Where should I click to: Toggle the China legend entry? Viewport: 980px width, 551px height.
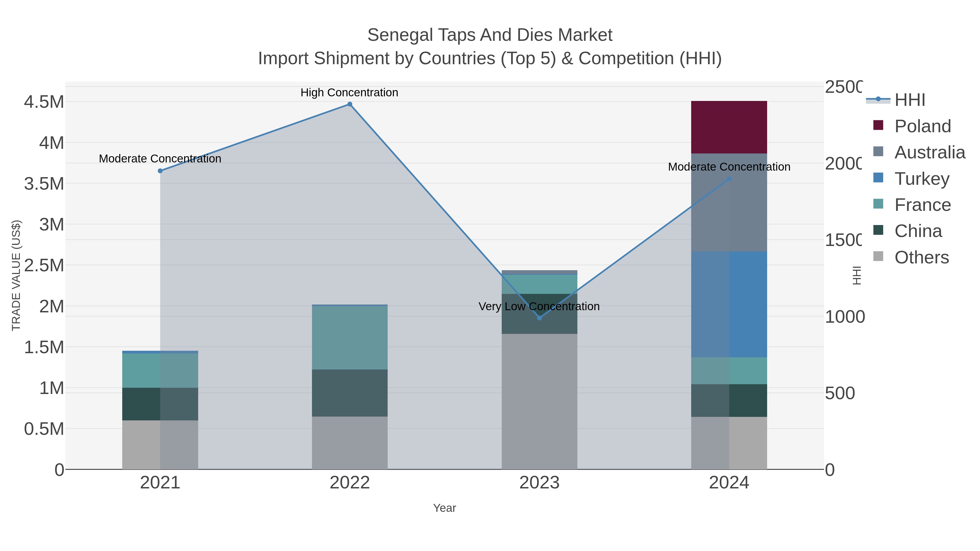[x=907, y=231]
